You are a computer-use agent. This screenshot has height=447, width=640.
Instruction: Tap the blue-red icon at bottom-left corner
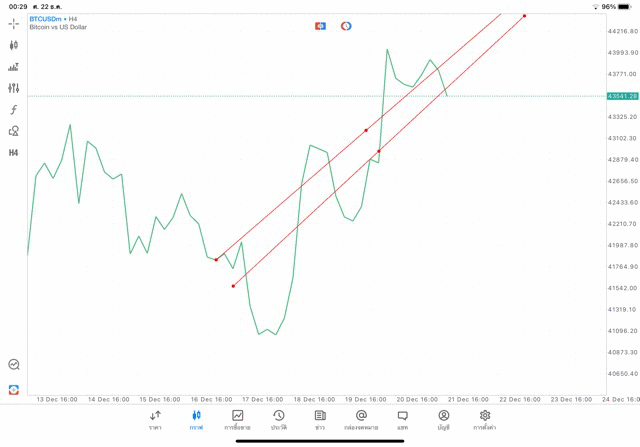pos(14,389)
